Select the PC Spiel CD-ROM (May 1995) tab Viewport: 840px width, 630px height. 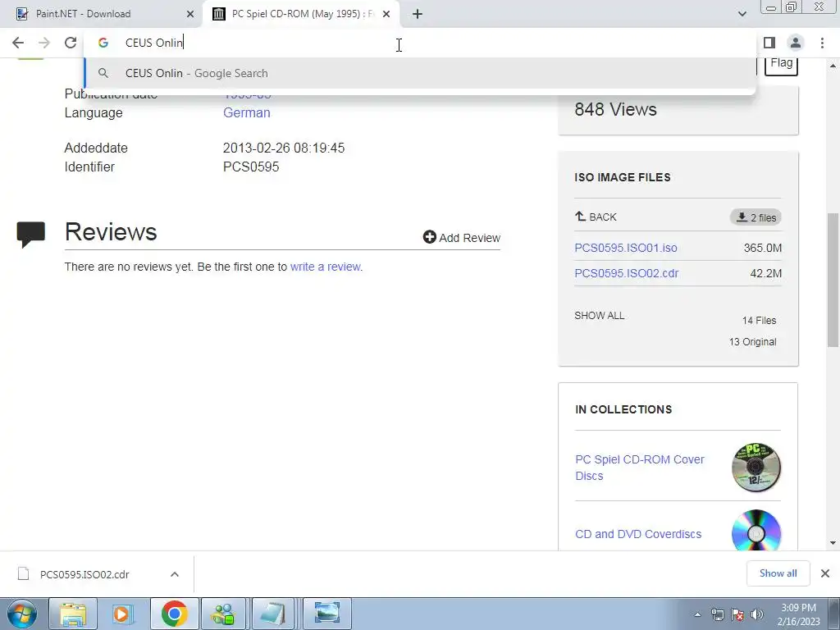coord(302,14)
